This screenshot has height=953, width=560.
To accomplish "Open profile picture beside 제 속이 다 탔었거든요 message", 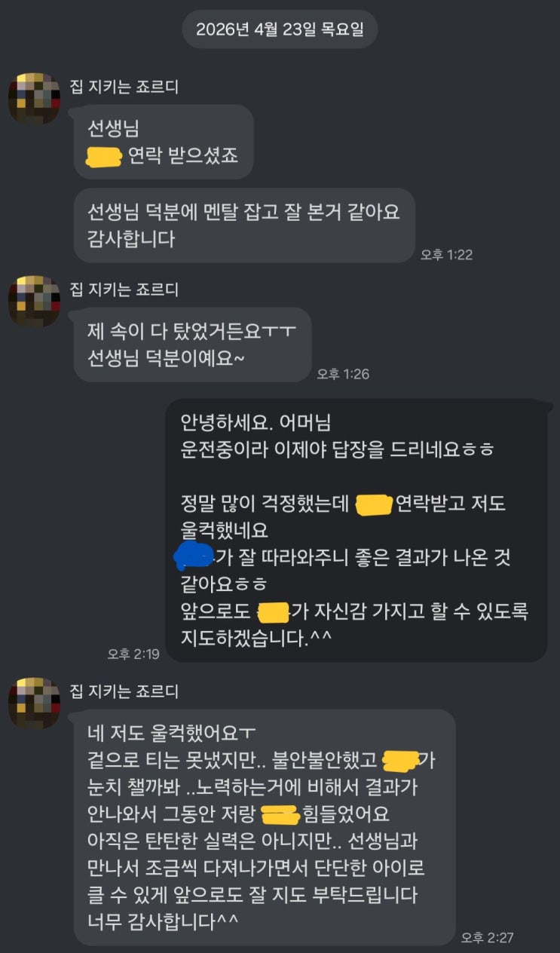I will [x=34, y=301].
